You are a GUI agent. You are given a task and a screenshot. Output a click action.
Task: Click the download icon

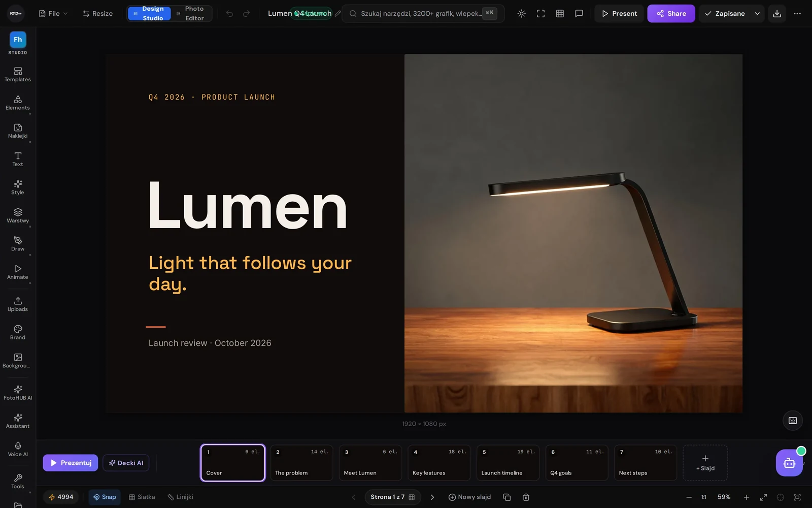pyautogui.click(x=777, y=14)
